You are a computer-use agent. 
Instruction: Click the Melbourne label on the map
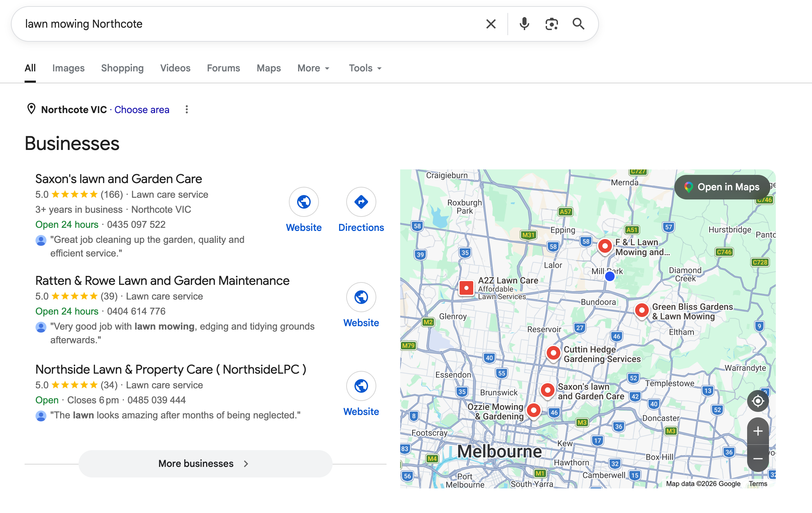tap(499, 452)
